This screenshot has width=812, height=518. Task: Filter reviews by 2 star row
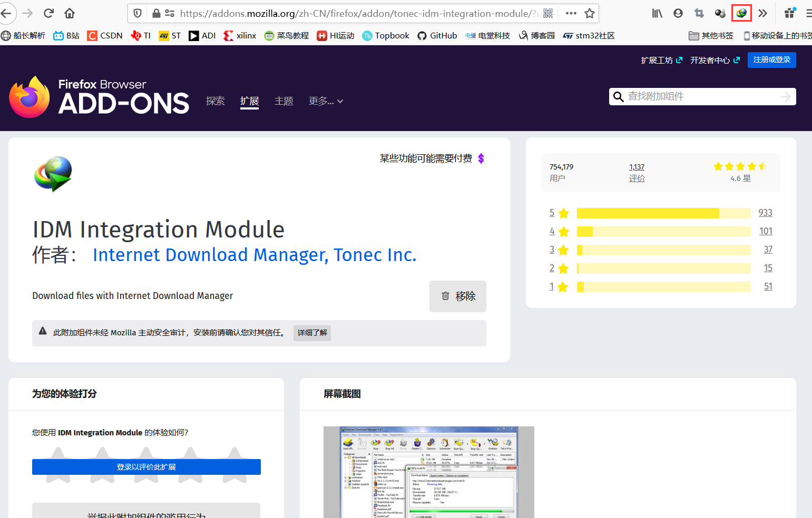[660, 268]
